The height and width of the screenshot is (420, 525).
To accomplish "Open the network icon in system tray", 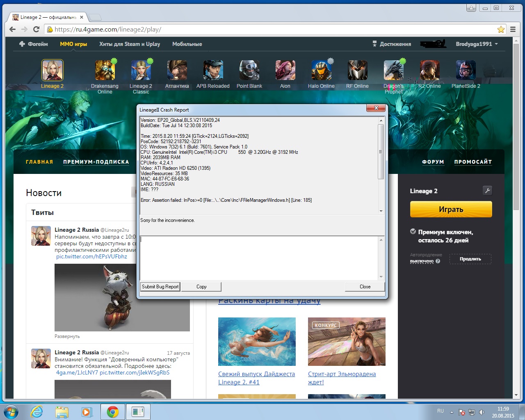I will (x=472, y=412).
